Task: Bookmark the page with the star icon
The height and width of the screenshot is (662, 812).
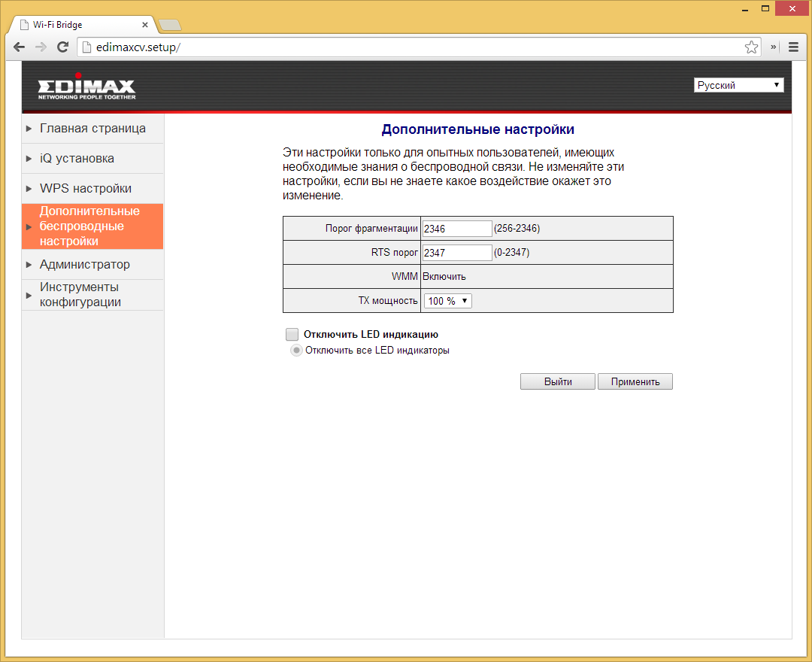Action: [x=751, y=47]
